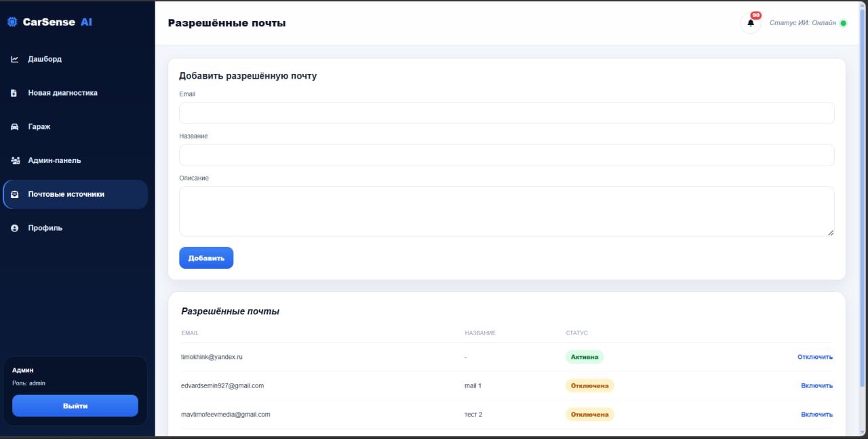The width and height of the screenshot is (868, 439).
Task: Click the 'Роль: admin' text
Action: (x=28, y=383)
